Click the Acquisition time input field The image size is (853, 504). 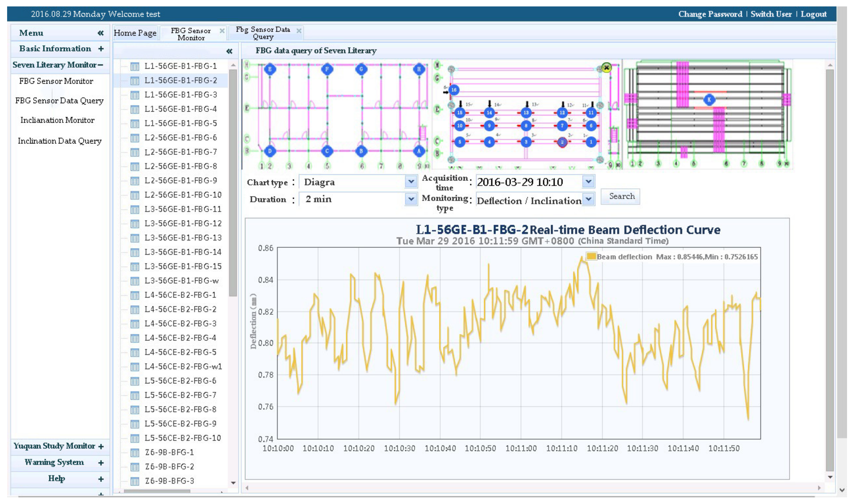[x=529, y=182]
